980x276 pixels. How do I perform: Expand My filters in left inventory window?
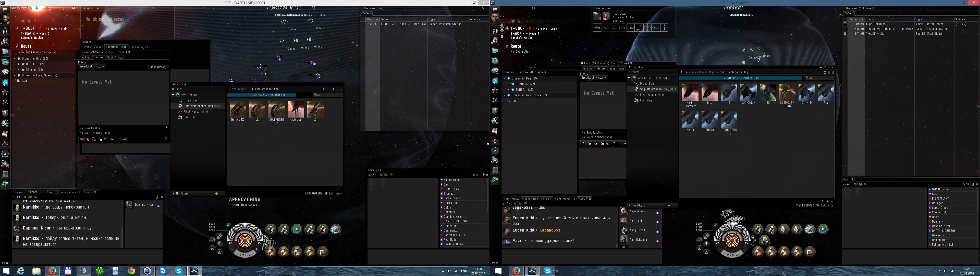tap(173, 194)
